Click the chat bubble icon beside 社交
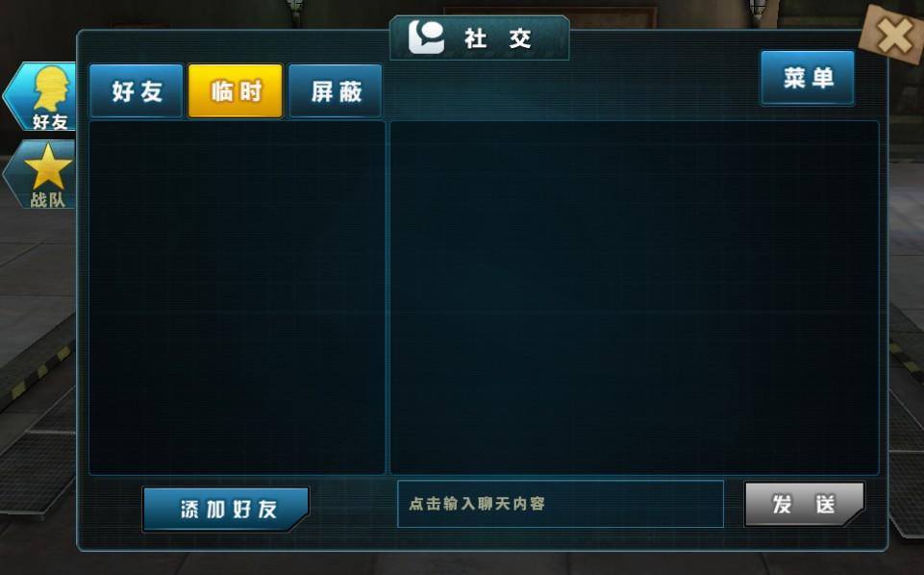924x575 pixels. 426,37
